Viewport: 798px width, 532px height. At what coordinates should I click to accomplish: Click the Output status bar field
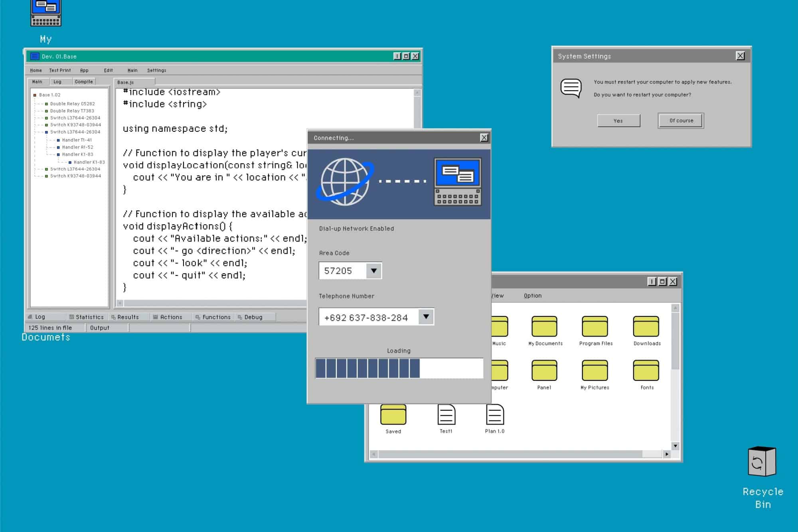107,328
